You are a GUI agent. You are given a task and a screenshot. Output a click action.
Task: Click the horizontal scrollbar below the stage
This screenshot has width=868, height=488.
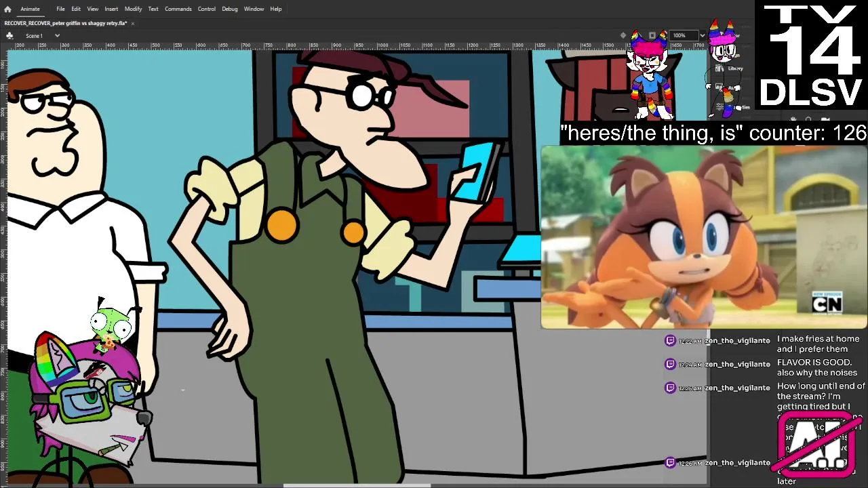(x=357, y=485)
